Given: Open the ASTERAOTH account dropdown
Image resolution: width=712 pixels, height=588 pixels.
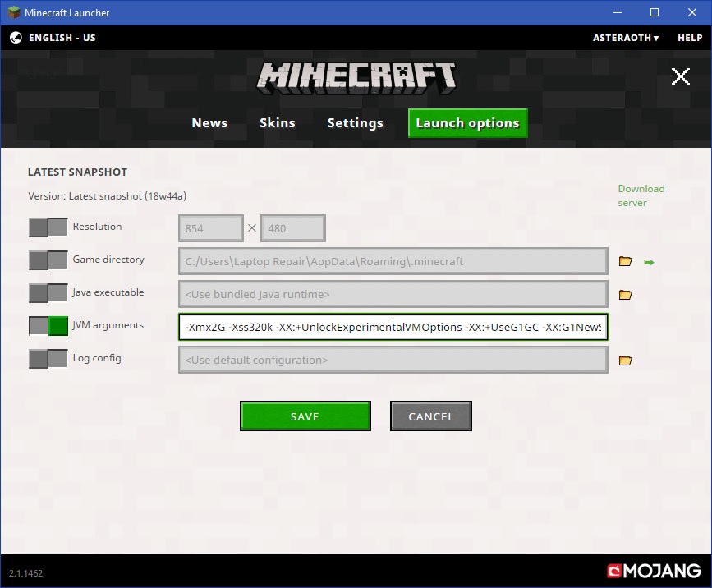Looking at the screenshot, I should point(625,38).
